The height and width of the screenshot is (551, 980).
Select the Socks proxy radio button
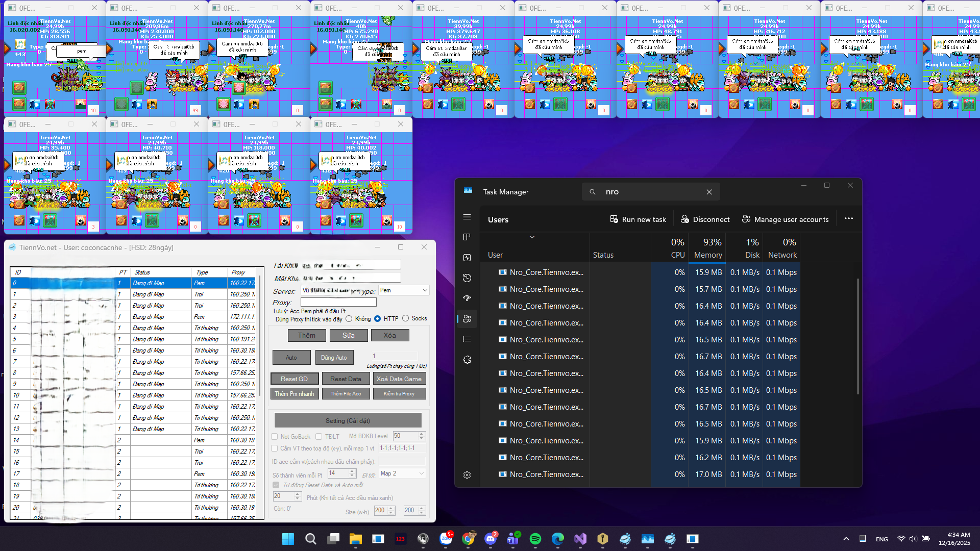pyautogui.click(x=405, y=318)
